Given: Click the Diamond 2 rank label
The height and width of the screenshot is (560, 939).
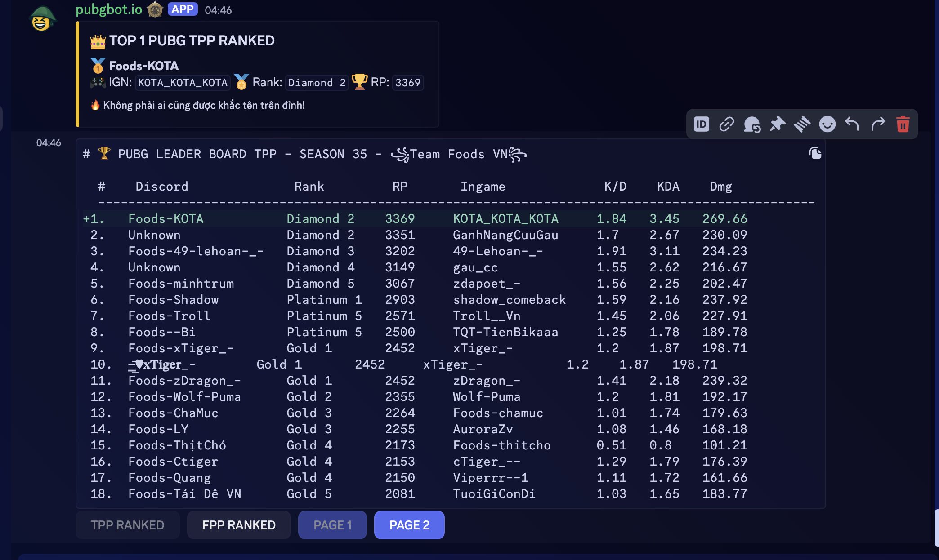Looking at the screenshot, I should click(x=317, y=82).
